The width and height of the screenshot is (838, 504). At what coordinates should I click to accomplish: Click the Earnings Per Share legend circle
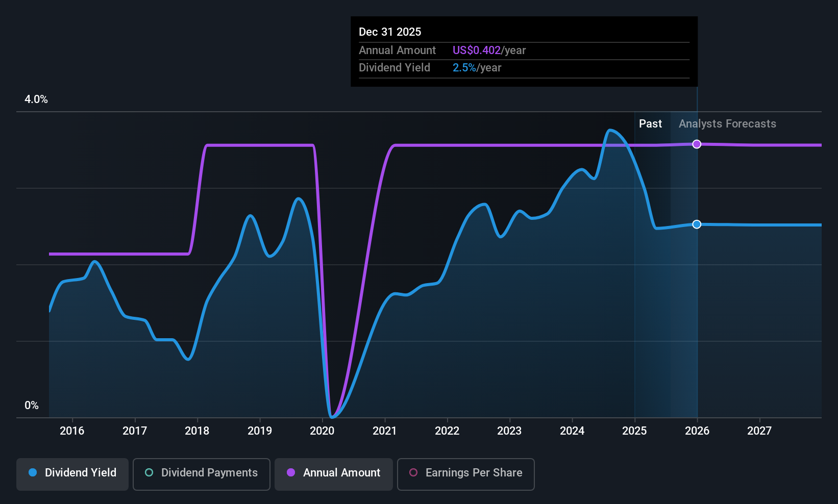(x=413, y=473)
